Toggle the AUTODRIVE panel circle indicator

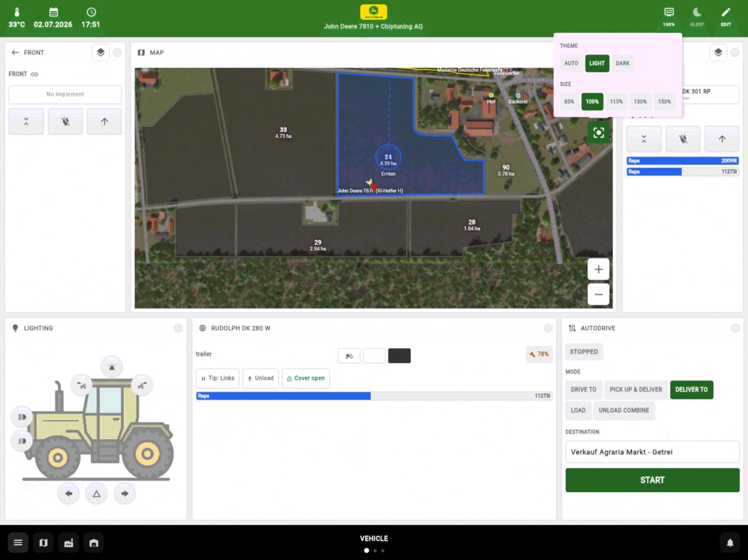click(735, 328)
